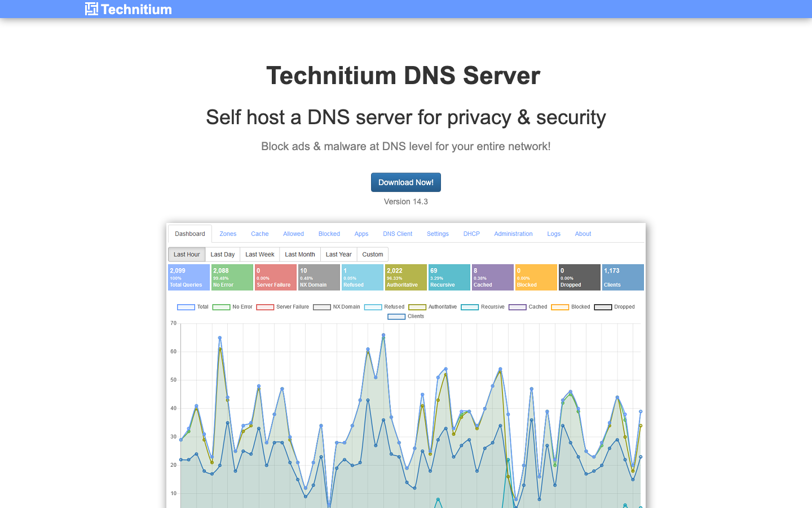Select the Logs tab

click(554, 234)
